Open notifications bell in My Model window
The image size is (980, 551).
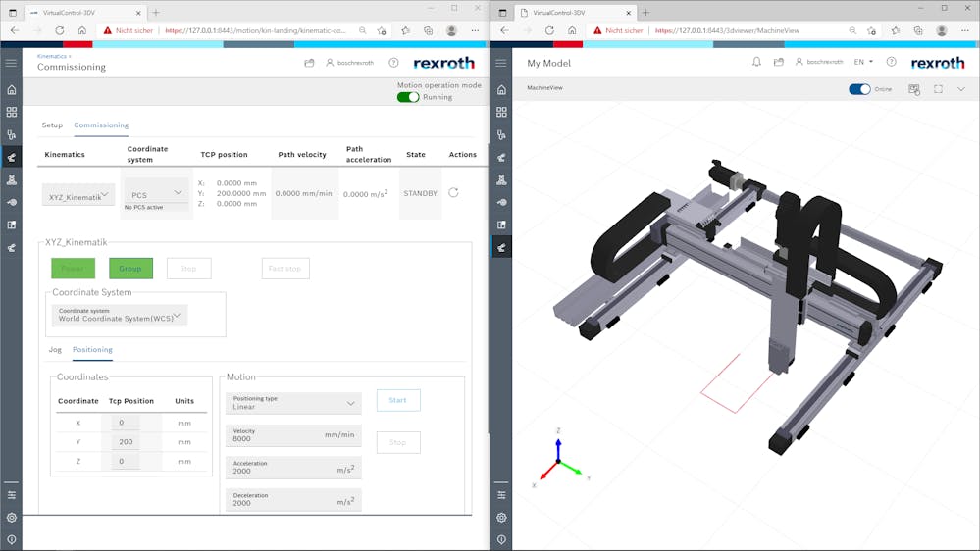click(x=756, y=62)
